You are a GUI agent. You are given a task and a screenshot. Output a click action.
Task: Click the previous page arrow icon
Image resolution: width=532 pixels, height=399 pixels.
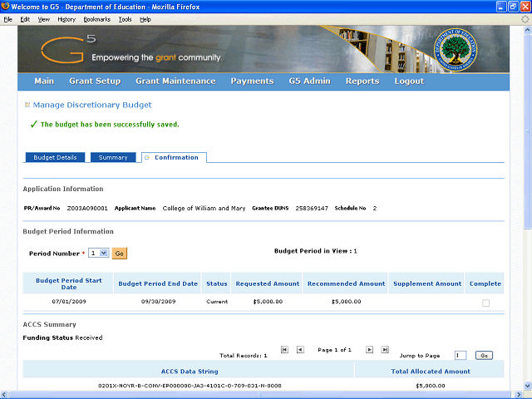coord(300,350)
